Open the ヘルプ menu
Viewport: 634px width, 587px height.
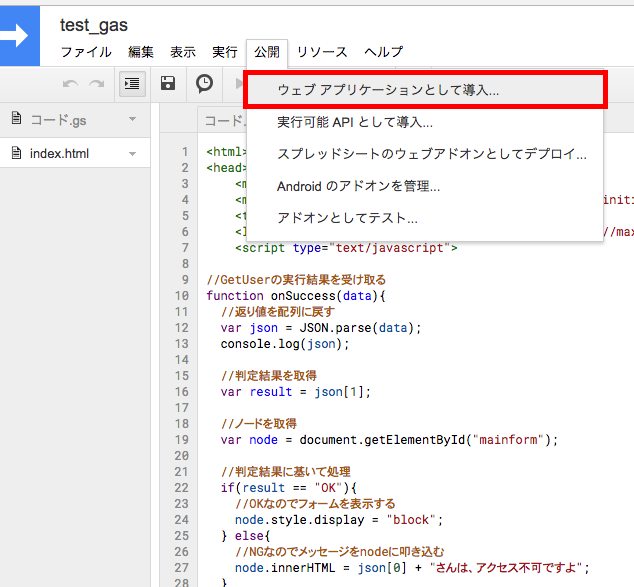[383, 52]
